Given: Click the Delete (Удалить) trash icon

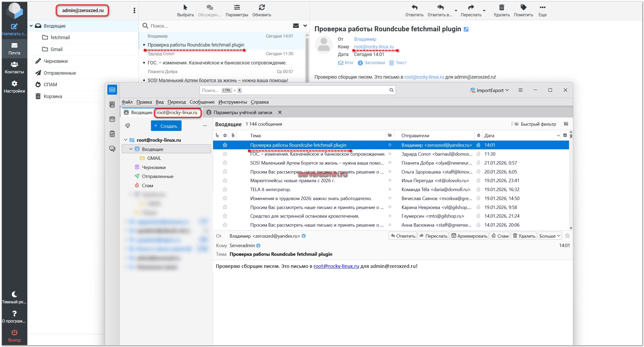Looking at the screenshot, I should pos(501,8).
